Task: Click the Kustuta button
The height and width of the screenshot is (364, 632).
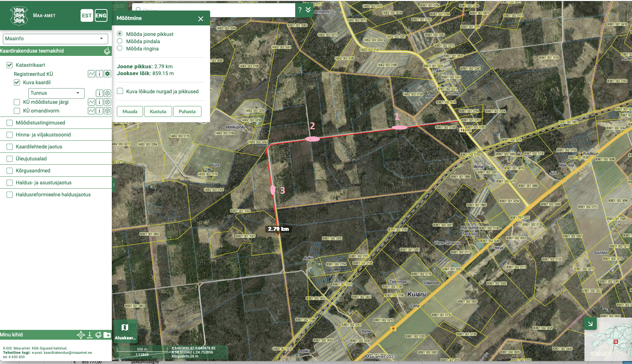Action: [158, 112]
